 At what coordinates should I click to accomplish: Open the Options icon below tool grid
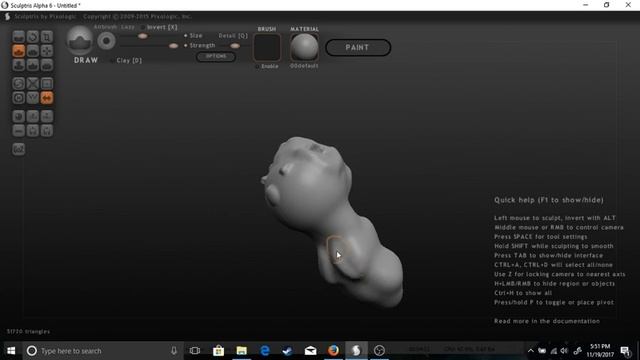(x=18, y=149)
